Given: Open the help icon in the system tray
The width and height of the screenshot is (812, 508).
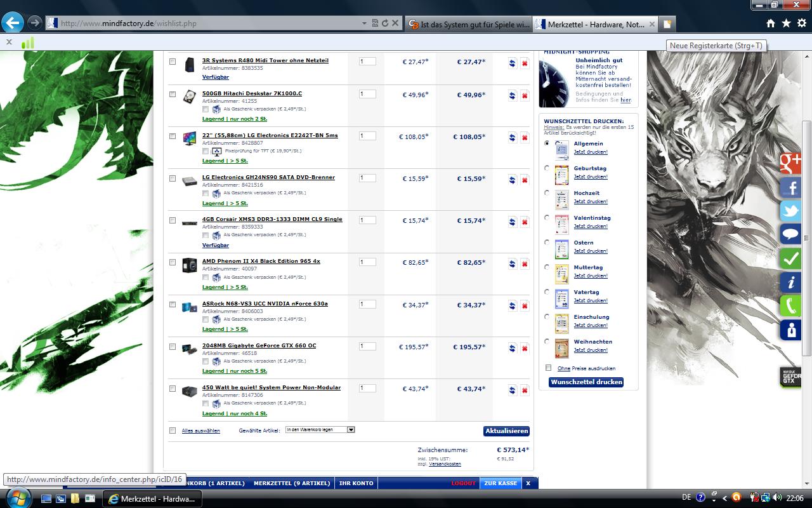Looking at the screenshot, I should click(x=700, y=498).
